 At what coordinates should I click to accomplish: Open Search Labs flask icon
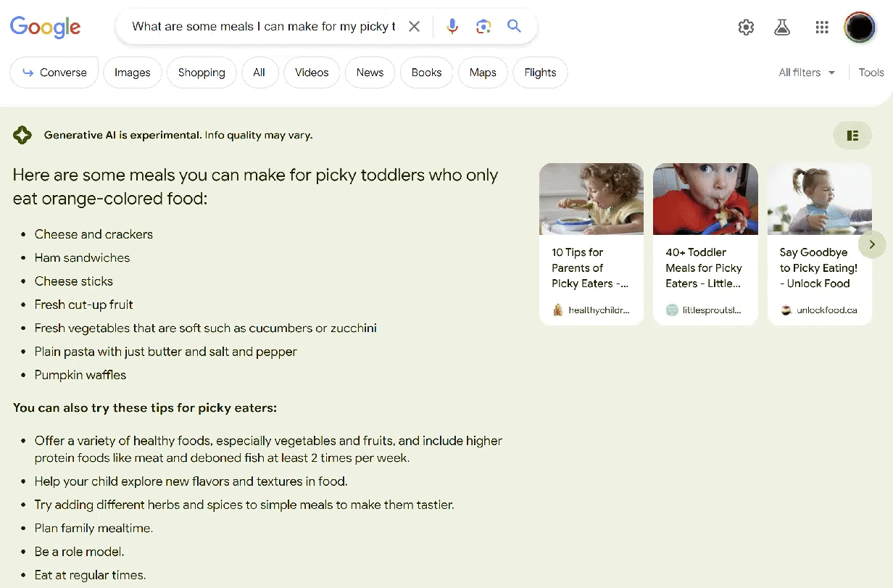[781, 28]
